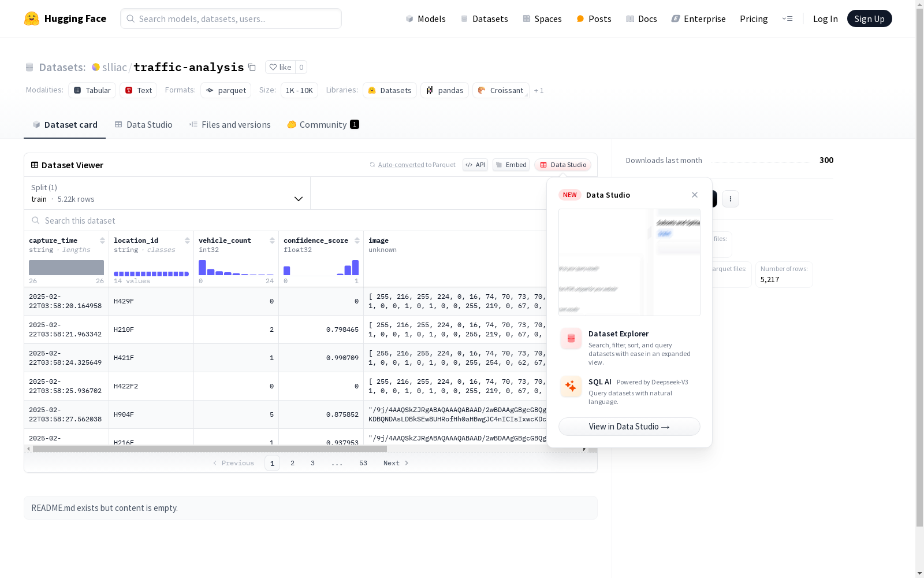Screen dimensions: 924x578
Task: Switch to the Data Studio tab
Action: 144,125
